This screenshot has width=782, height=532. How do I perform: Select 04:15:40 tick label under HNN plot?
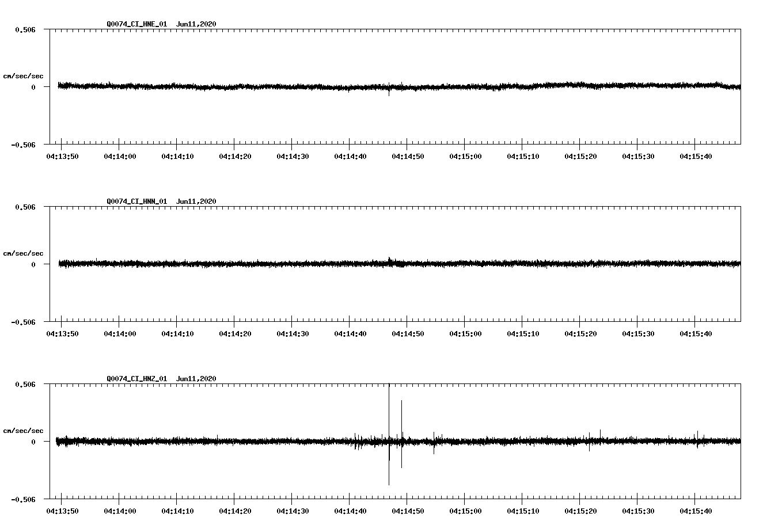coord(696,334)
